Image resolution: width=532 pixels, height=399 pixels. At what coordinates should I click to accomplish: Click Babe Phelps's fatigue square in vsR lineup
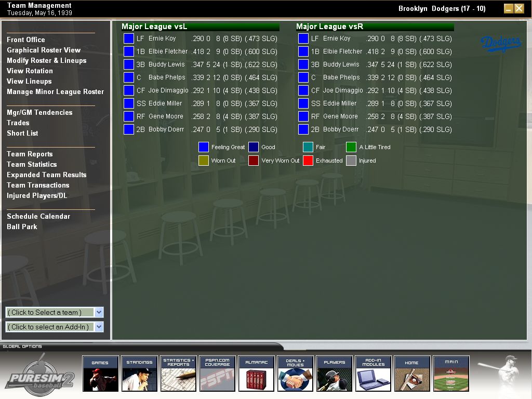(x=303, y=77)
